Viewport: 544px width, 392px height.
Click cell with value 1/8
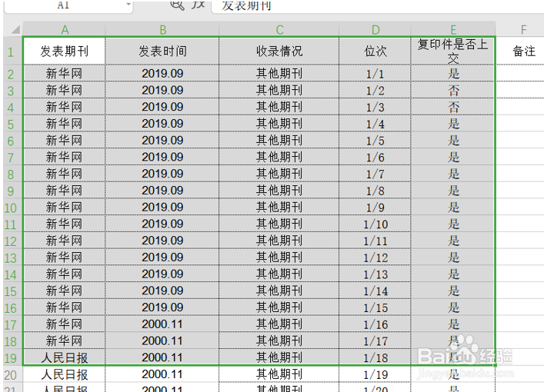(375, 191)
